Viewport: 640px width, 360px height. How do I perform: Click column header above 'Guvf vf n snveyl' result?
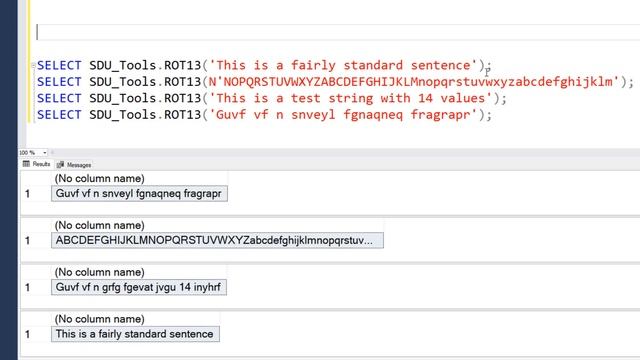[139, 179]
